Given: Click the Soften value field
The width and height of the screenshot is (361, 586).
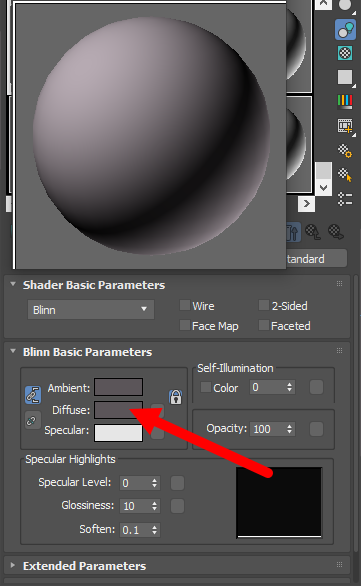Looking at the screenshot, I should coord(135,530).
